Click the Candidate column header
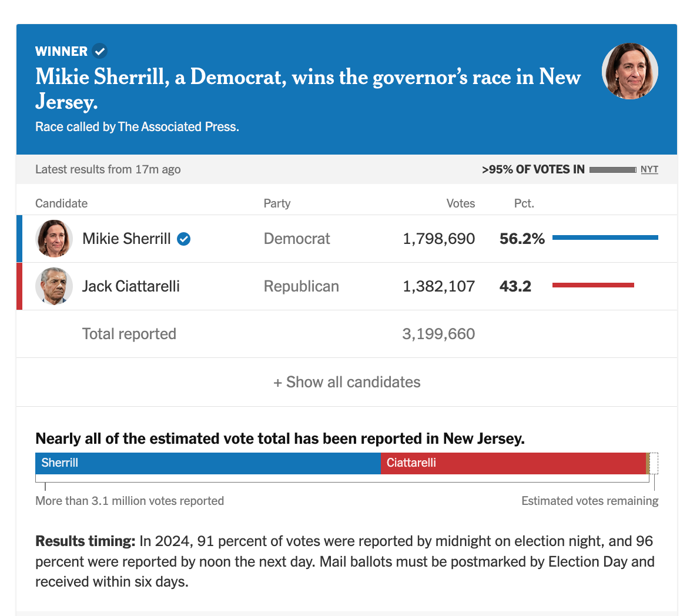Screen dimensions: 690x616 pos(61,203)
